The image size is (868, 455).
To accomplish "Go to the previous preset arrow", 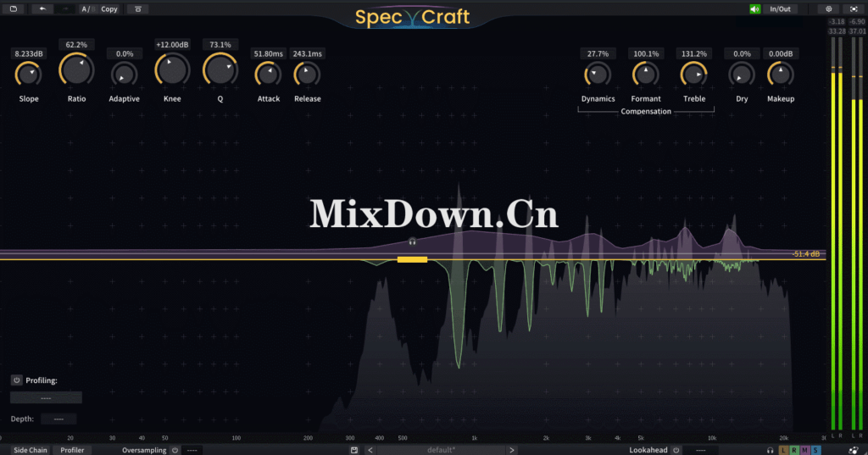I will tap(370, 450).
